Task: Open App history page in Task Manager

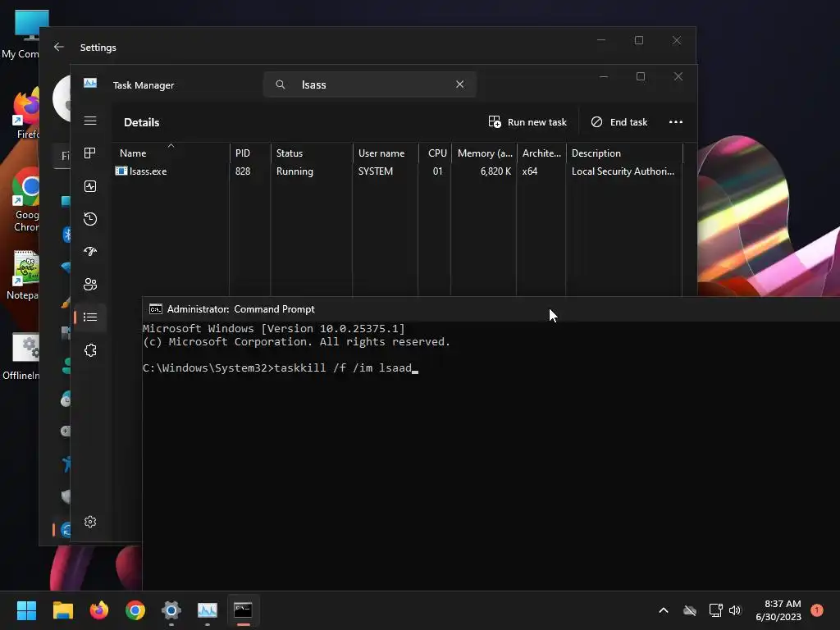Action: point(90,218)
